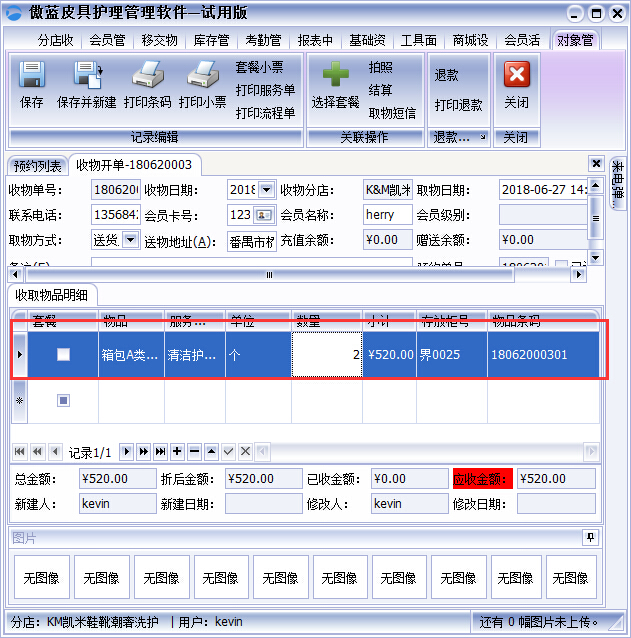The height and width of the screenshot is (638, 631).
Task: Click the 保存 (Save) floppy disk icon
Action: click(x=32, y=76)
